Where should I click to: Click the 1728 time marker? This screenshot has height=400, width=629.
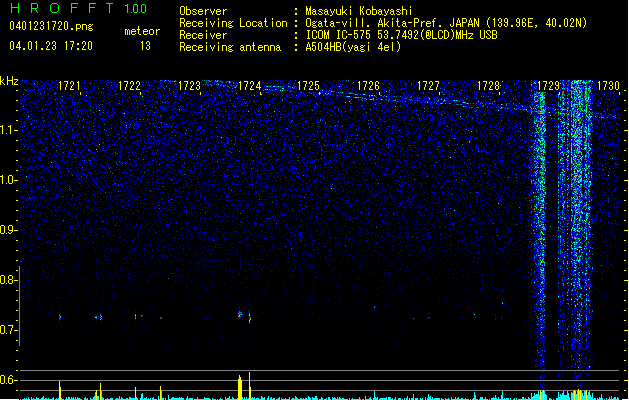(488, 85)
